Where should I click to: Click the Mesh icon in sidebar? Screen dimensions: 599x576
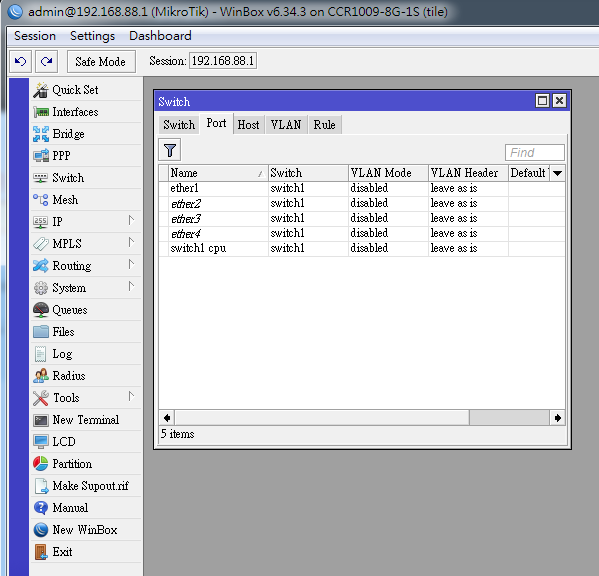click(x=40, y=200)
